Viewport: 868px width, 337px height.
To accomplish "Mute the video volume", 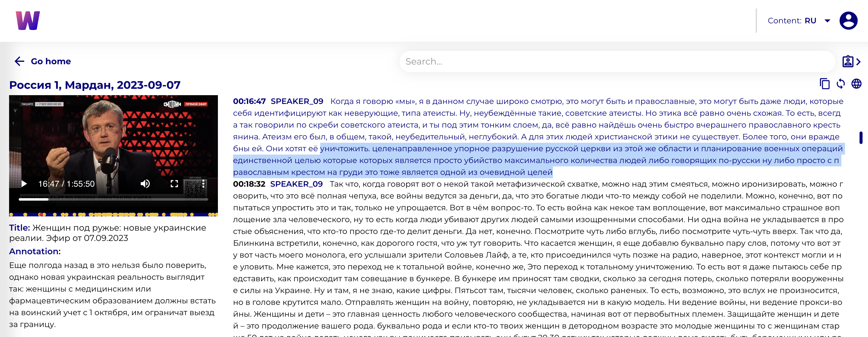I will pos(145,184).
